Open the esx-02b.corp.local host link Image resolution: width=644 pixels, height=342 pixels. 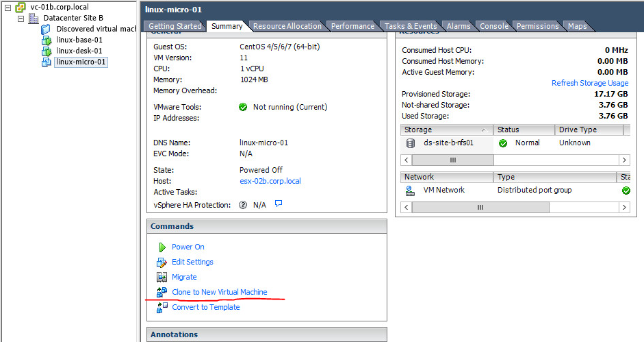(270, 181)
